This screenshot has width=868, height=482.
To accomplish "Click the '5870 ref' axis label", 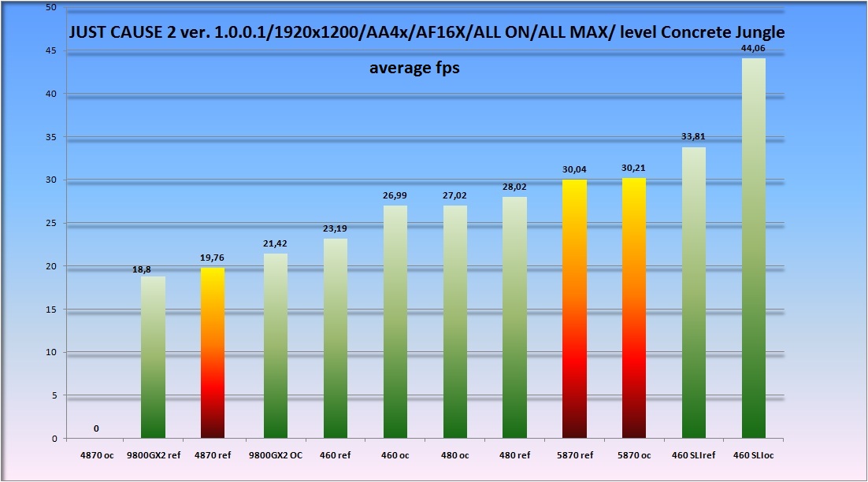I will 575,455.
